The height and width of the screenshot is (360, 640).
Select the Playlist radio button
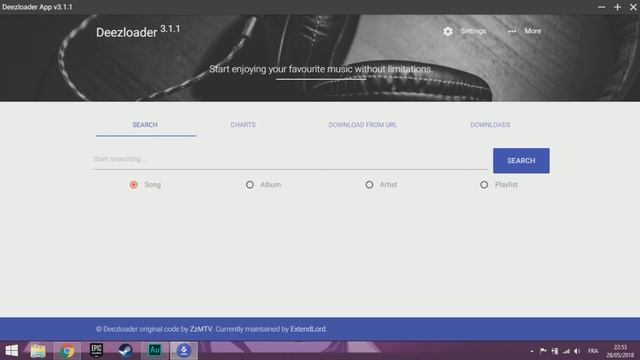tap(484, 185)
